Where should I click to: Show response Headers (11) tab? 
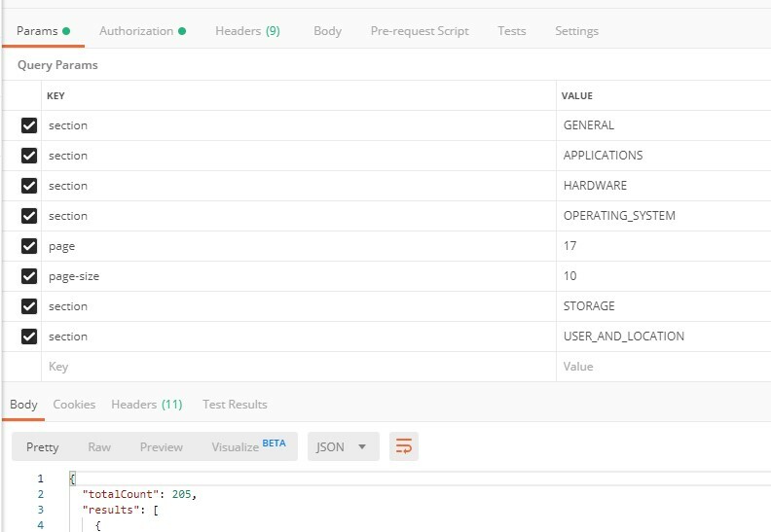pos(147,405)
